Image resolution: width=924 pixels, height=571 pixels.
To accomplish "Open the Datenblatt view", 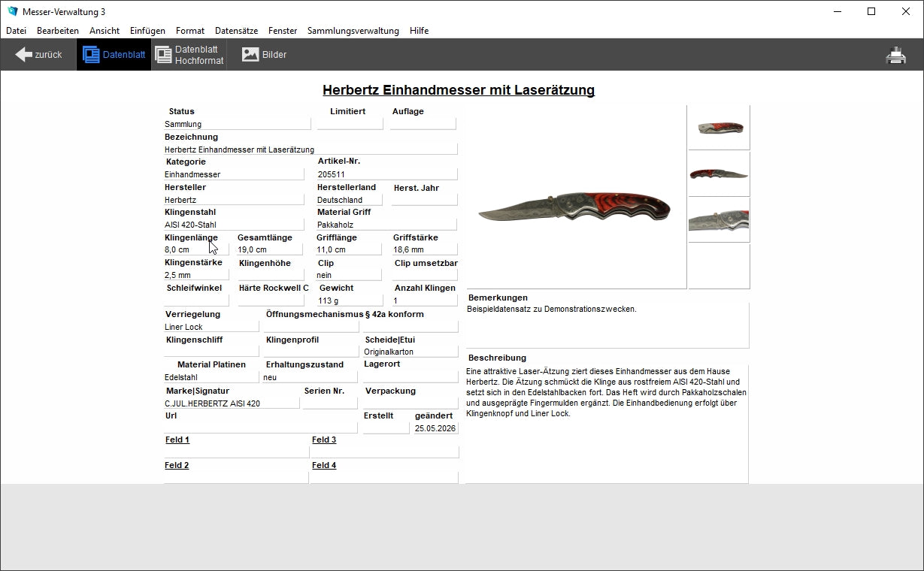I will point(114,54).
